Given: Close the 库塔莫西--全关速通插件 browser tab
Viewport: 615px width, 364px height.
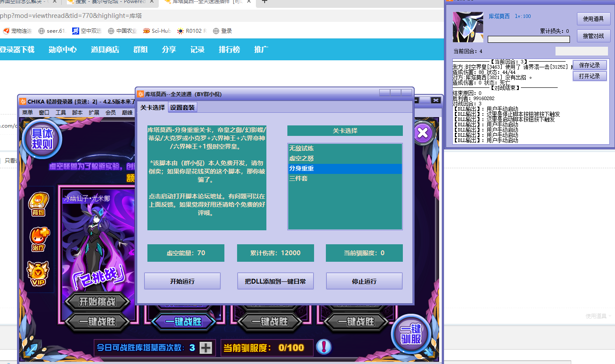Looking at the screenshot, I should [250, 2].
